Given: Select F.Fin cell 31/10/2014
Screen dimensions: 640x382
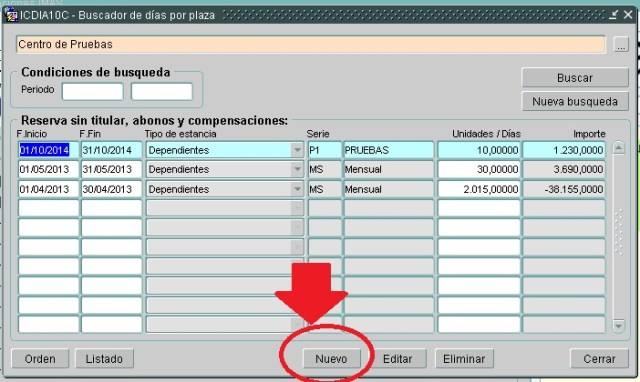Looking at the screenshot, I should pyautogui.click(x=112, y=150).
